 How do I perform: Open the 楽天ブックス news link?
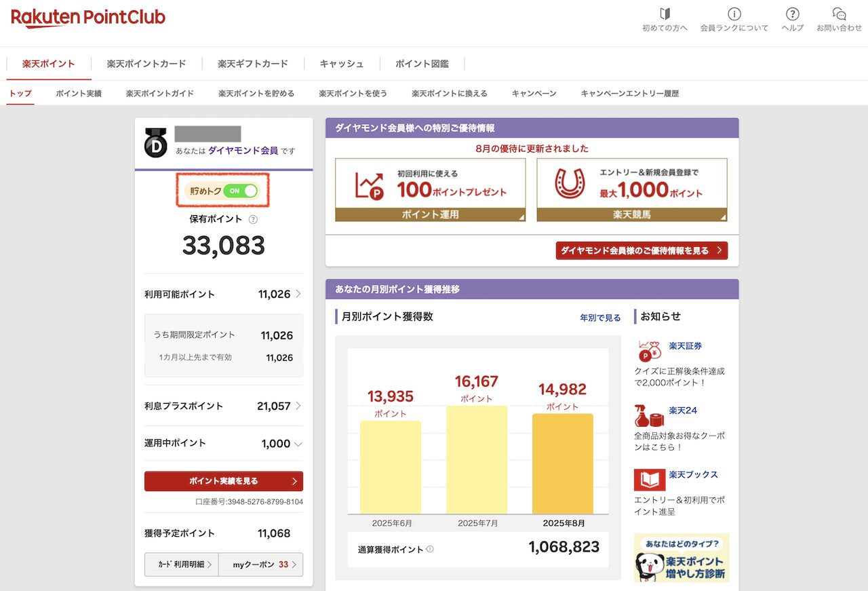tap(693, 475)
